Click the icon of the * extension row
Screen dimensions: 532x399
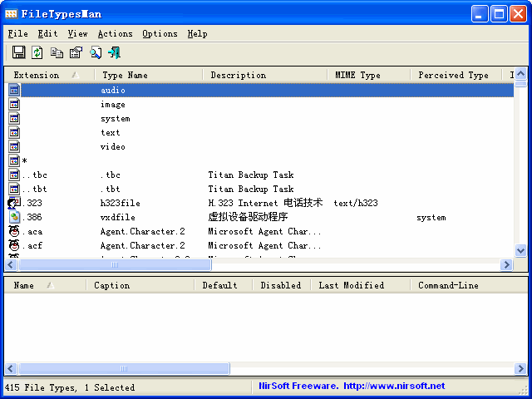click(x=14, y=160)
